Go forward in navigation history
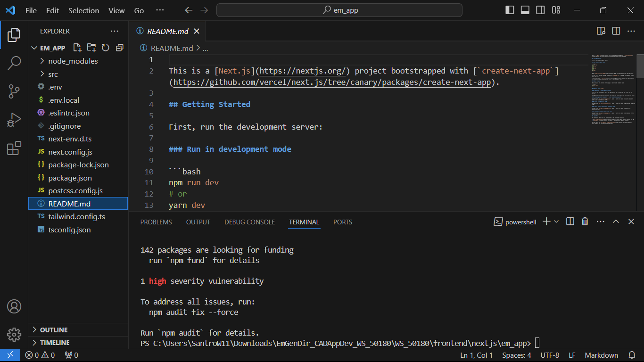This screenshot has height=362, width=644. [204, 10]
